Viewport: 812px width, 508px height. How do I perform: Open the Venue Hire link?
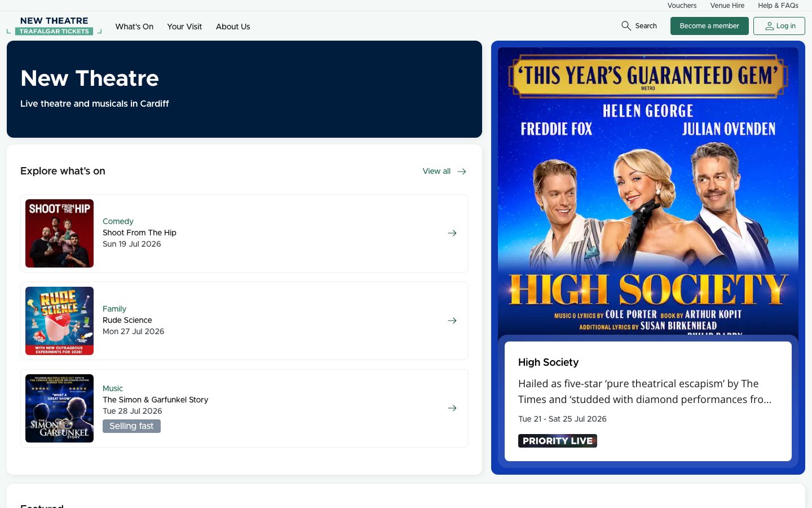tap(727, 6)
